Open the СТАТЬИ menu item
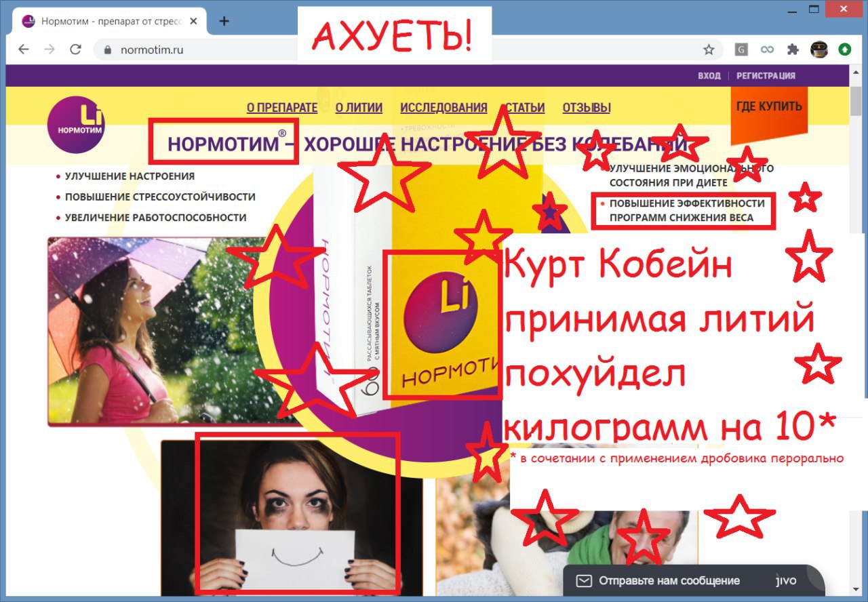 click(525, 107)
